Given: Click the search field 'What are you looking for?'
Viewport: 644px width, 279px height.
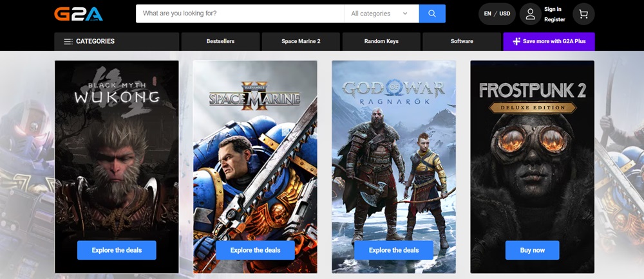Looking at the screenshot, I should click(x=240, y=14).
